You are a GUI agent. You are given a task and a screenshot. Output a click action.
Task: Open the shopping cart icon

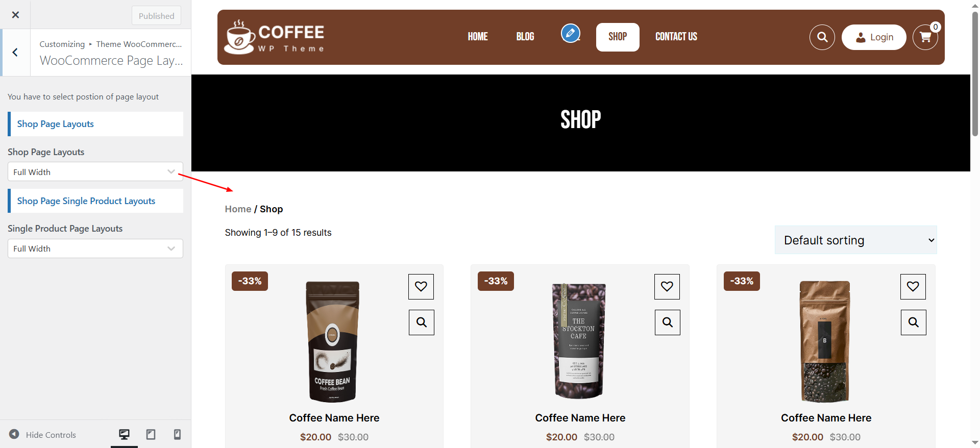tap(925, 37)
